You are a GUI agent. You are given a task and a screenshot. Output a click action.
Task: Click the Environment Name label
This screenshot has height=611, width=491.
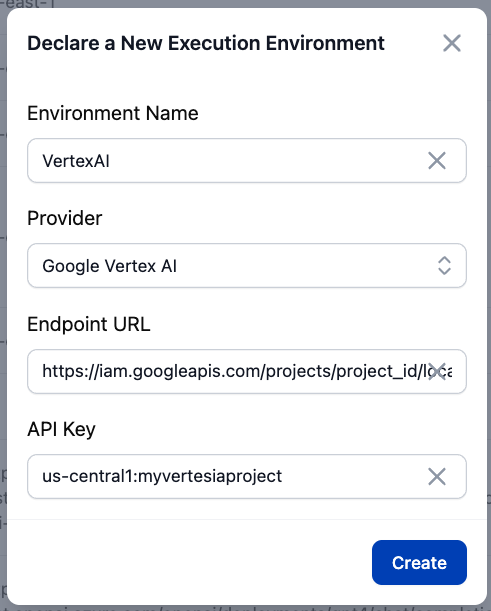pyautogui.click(x=113, y=113)
